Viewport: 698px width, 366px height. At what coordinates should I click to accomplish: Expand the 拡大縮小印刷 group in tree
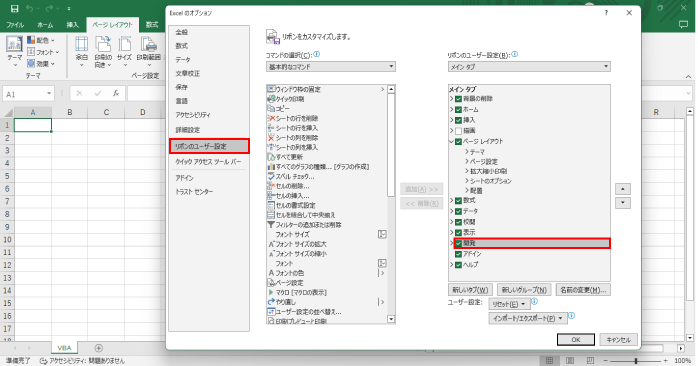pos(467,171)
